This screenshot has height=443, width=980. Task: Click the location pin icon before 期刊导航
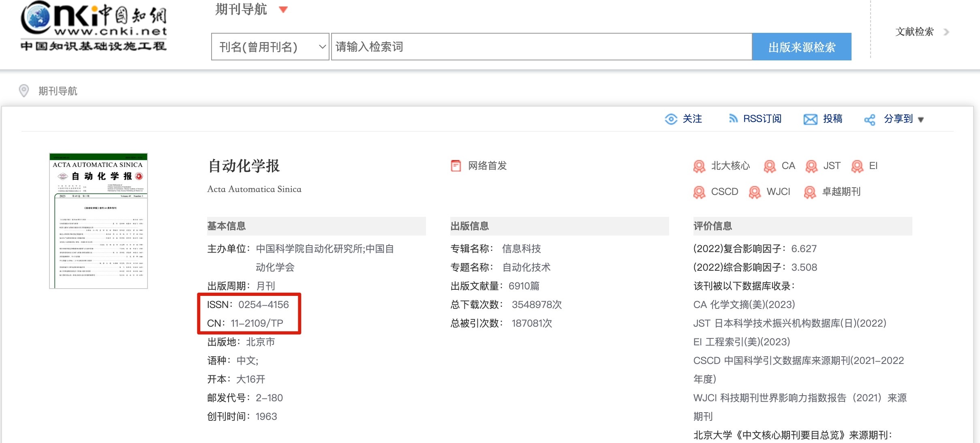[24, 91]
